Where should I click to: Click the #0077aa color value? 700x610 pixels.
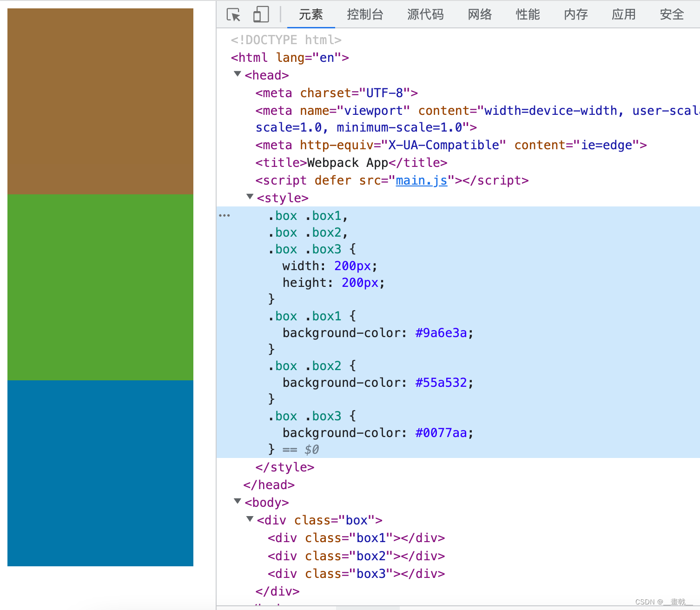tap(441, 433)
